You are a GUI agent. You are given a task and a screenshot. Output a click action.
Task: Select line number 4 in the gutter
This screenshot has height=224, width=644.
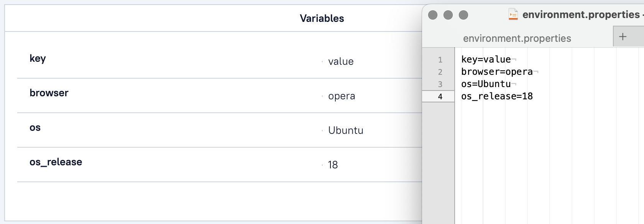pyautogui.click(x=440, y=97)
